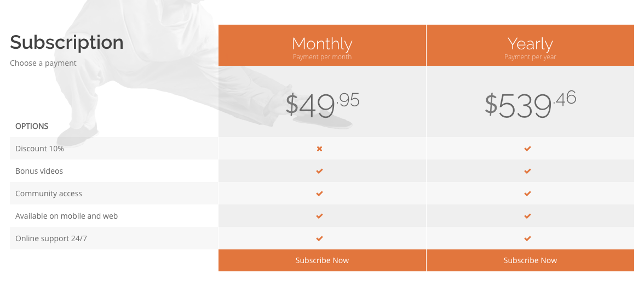Click the $539.46 yearly price

(x=530, y=105)
